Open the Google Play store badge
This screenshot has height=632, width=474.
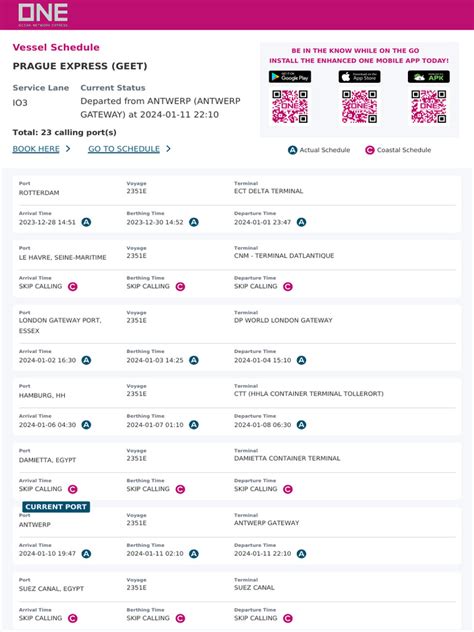point(290,77)
